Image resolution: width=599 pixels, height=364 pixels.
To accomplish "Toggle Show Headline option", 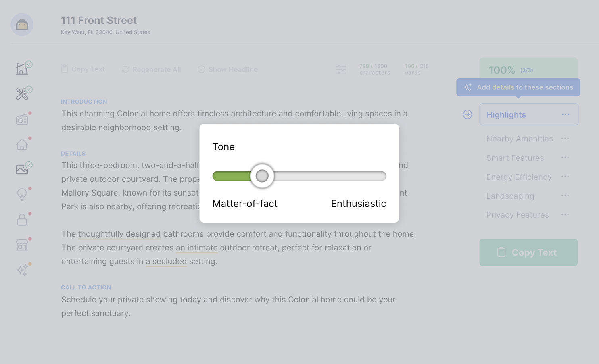I will point(228,69).
